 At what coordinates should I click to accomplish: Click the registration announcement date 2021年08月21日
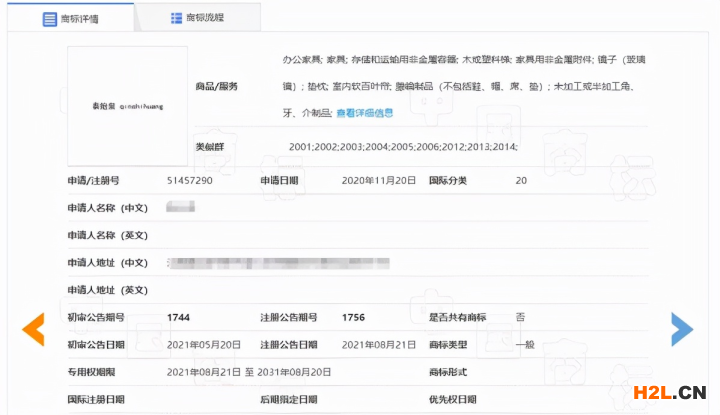click(377, 344)
